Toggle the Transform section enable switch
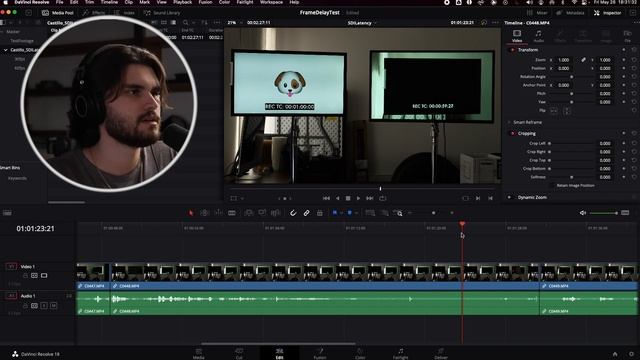The image size is (640, 360). pyautogui.click(x=513, y=50)
